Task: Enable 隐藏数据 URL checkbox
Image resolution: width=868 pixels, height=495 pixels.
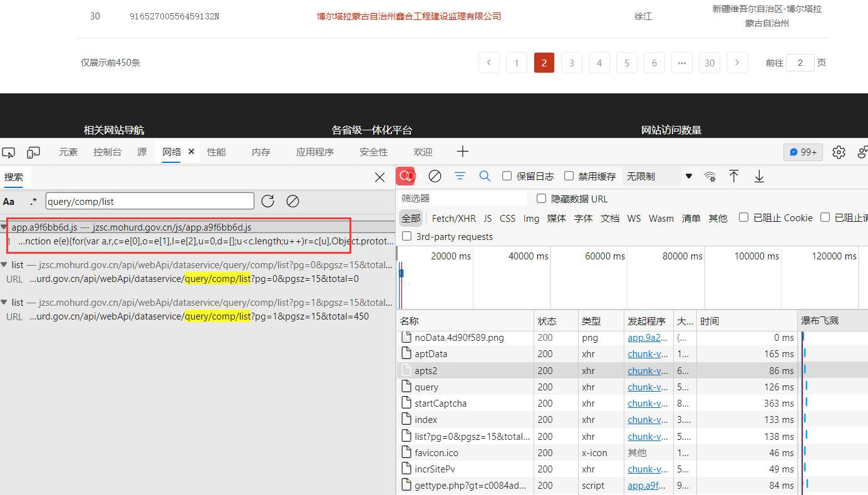Action: [x=541, y=199]
